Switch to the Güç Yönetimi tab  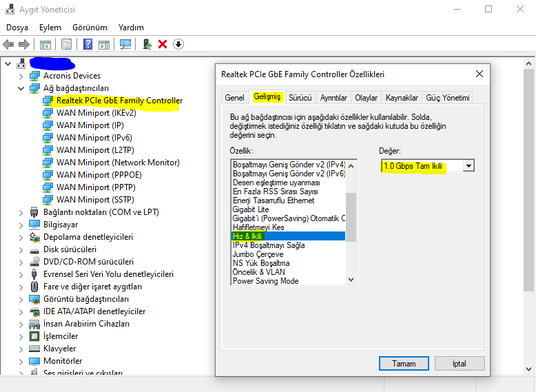[447, 98]
